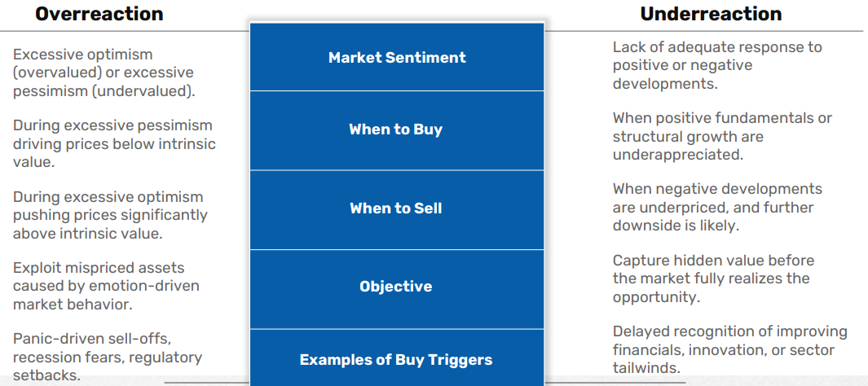Select the Market Sentiment blue box

point(396,58)
